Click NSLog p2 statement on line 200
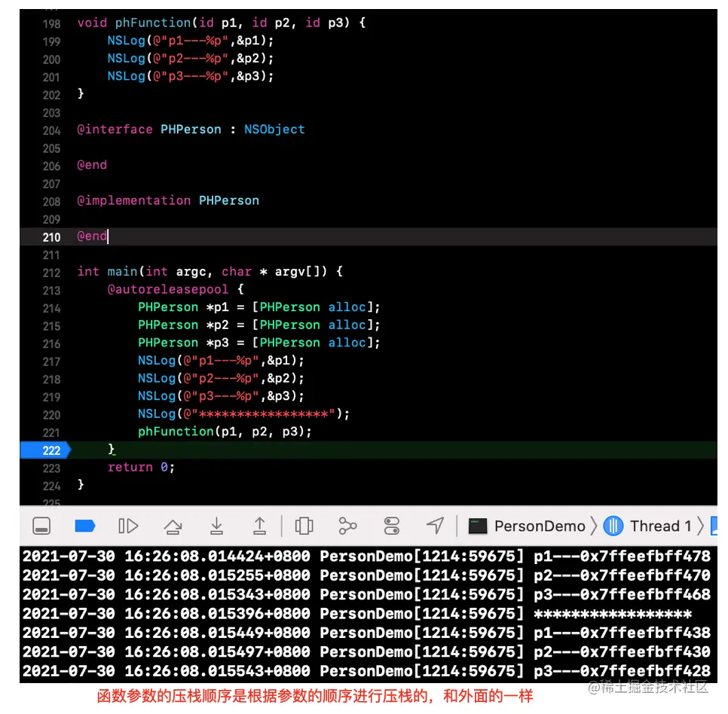728x714 pixels. click(191, 59)
